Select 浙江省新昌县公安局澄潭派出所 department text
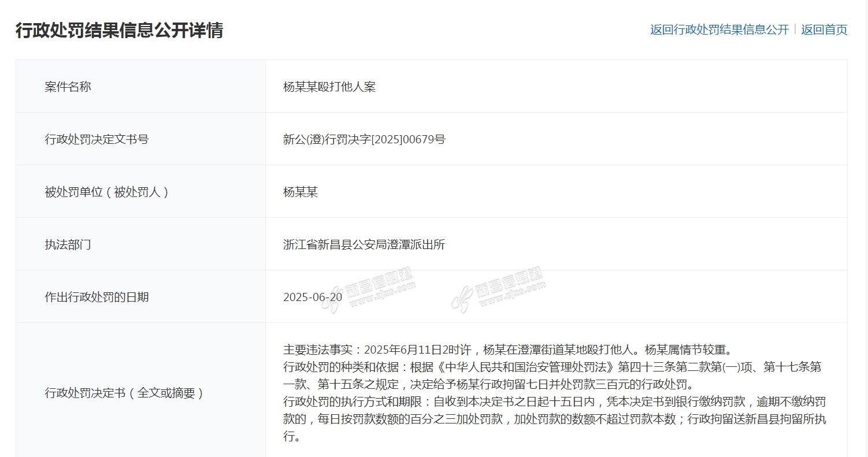Image resolution: width=868 pixels, height=457 pixels. 364,244
